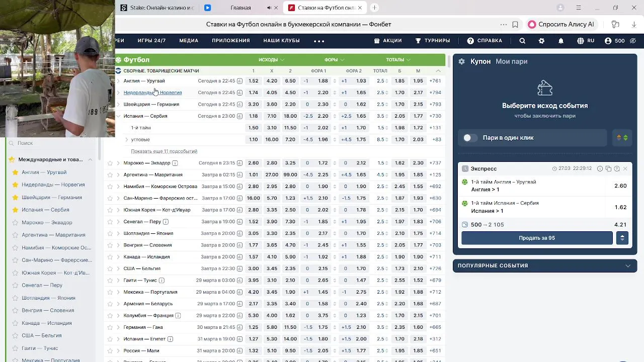Screen dimensions: 644x362
Task: Close the Экспресс bet card
Action: point(625,169)
